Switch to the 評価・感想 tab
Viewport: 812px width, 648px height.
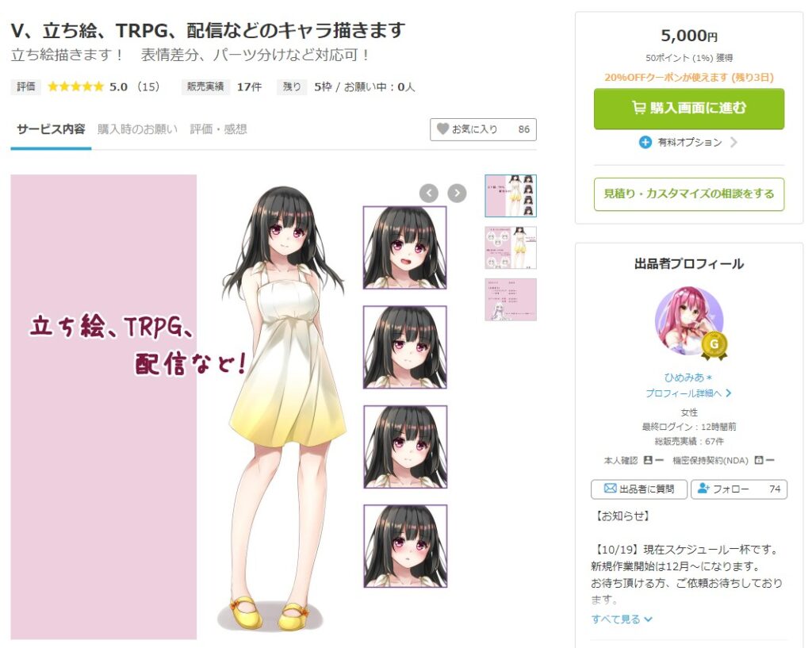coord(218,129)
